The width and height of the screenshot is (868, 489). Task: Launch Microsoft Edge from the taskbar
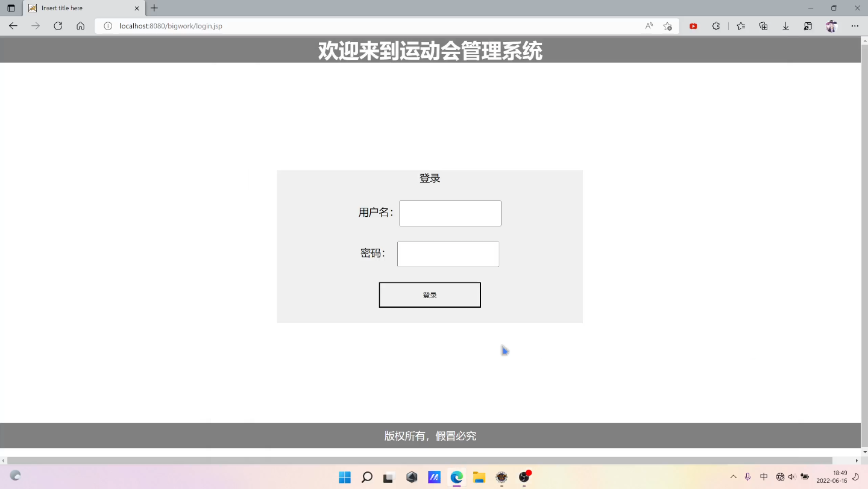coord(456,477)
